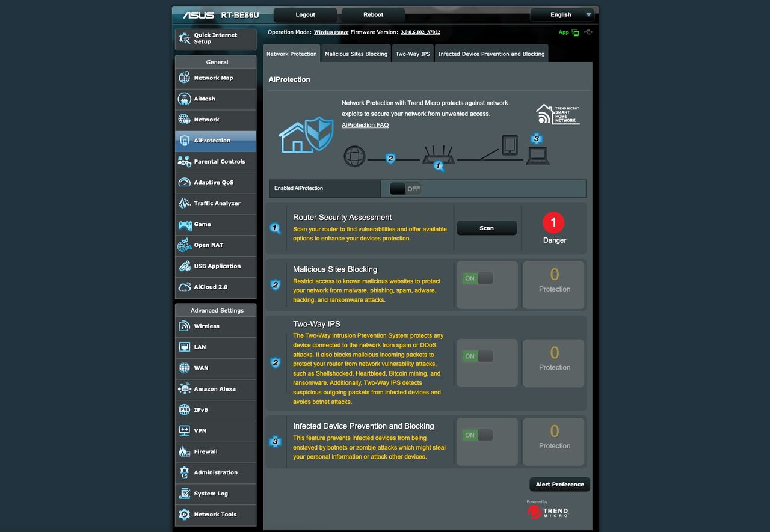
Task: Click the AiMesh sidebar icon
Action: coord(185,99)
